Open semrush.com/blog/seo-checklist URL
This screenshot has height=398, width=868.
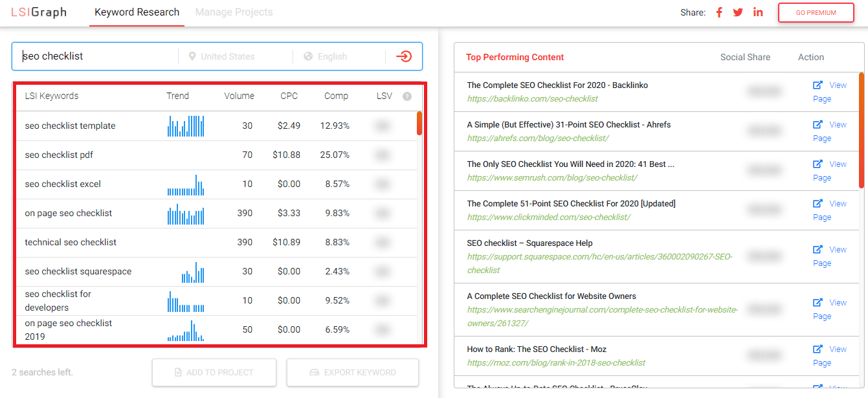point(552,178)
